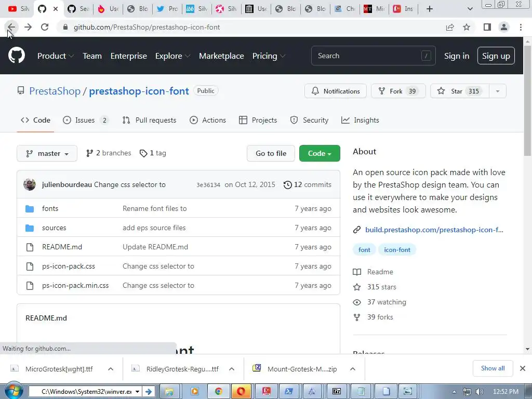Close the current GitHub tab
This screenshot has height=399, width=532.
[56, 9]
